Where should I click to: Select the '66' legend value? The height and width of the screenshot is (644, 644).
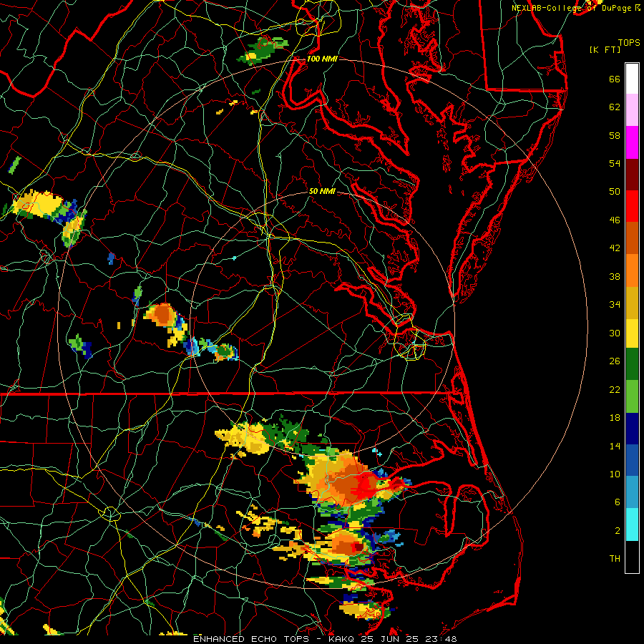pyautogui.click(x=615, y=79)
